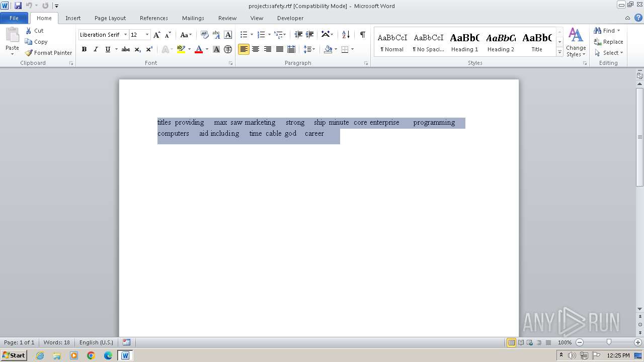
Task: Click the Web Layout view icon
Action: (x=530, y=342)
